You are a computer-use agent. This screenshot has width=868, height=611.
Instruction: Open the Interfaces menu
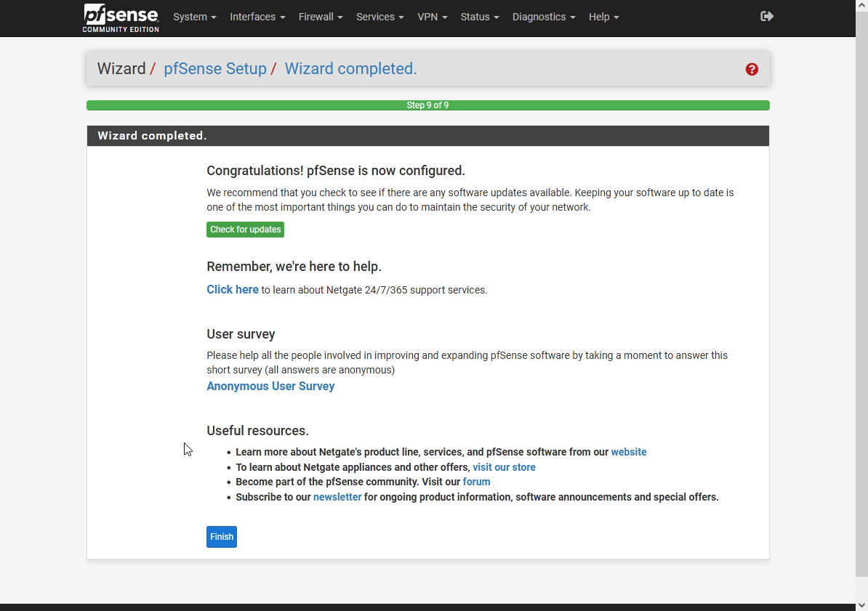(x=257, y=17)
